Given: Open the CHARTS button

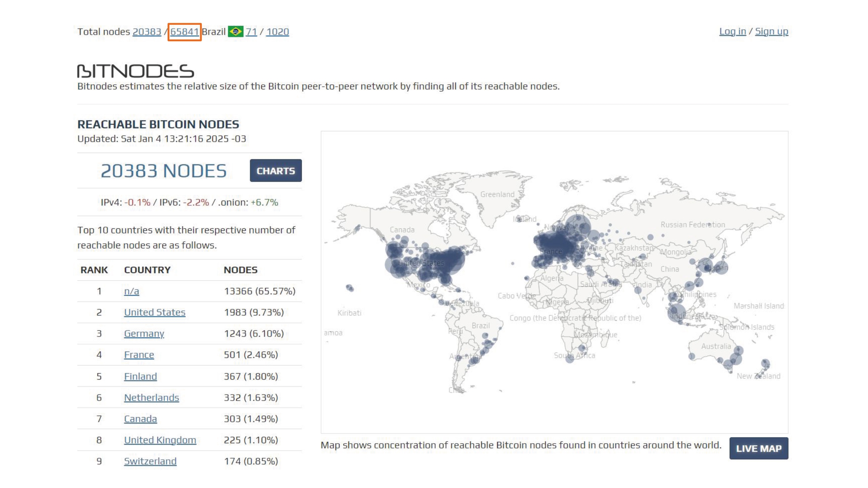Looking at the screenshot, I should (275, 171).
